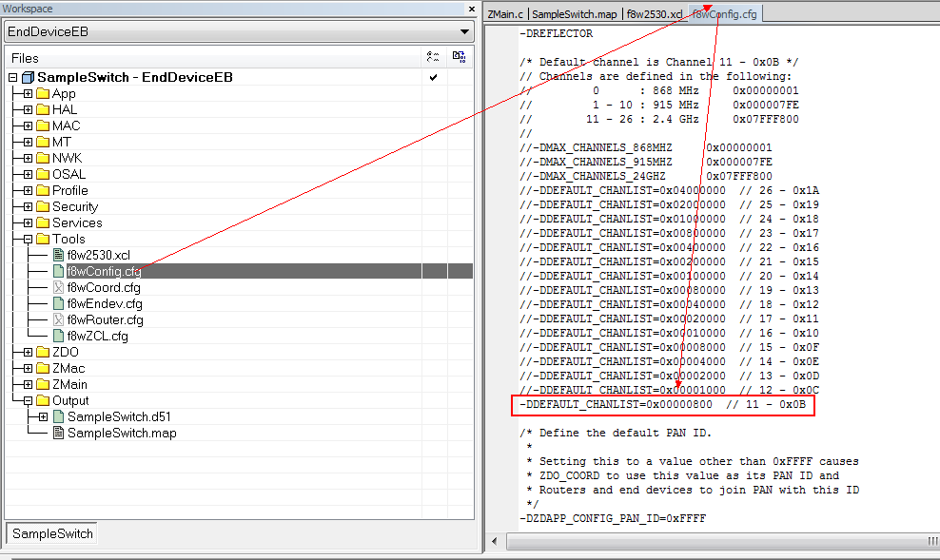940x560 pixels.
Task: Click the build status column header icon
Action: tap(460, 57)
